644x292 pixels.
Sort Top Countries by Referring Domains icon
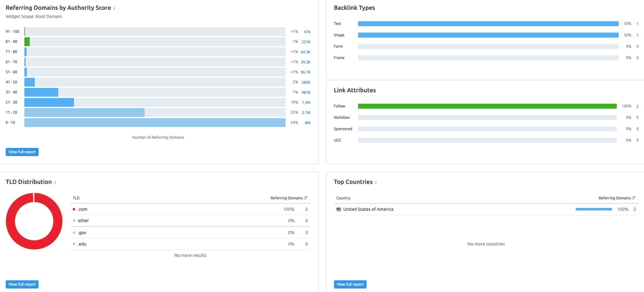634,198
